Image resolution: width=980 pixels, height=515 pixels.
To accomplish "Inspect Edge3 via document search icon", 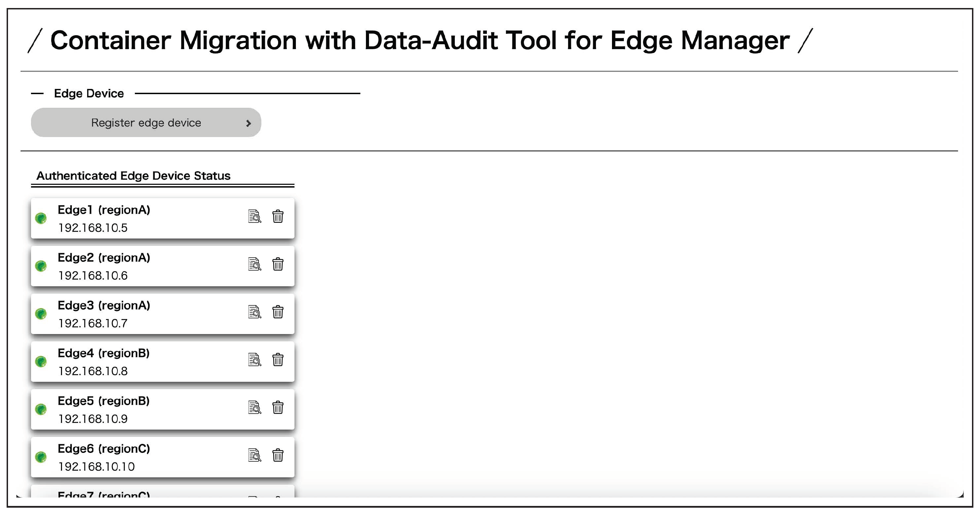I will (x=254, y=312).
